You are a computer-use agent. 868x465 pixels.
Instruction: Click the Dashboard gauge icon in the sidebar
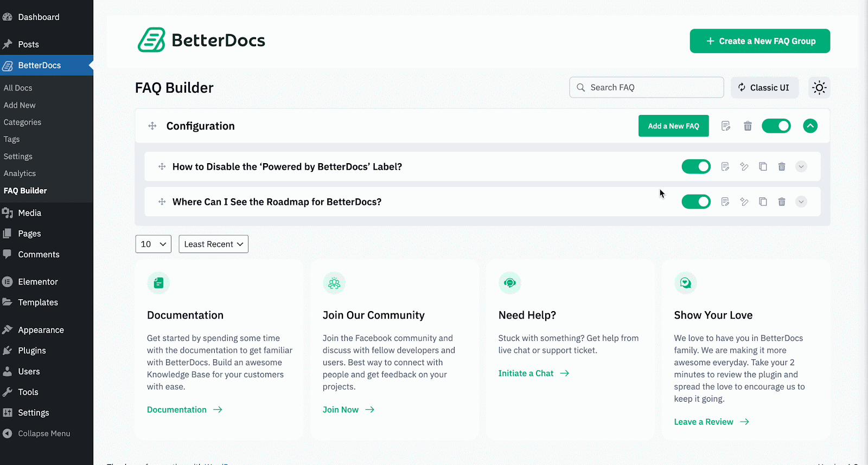point(7,17)
